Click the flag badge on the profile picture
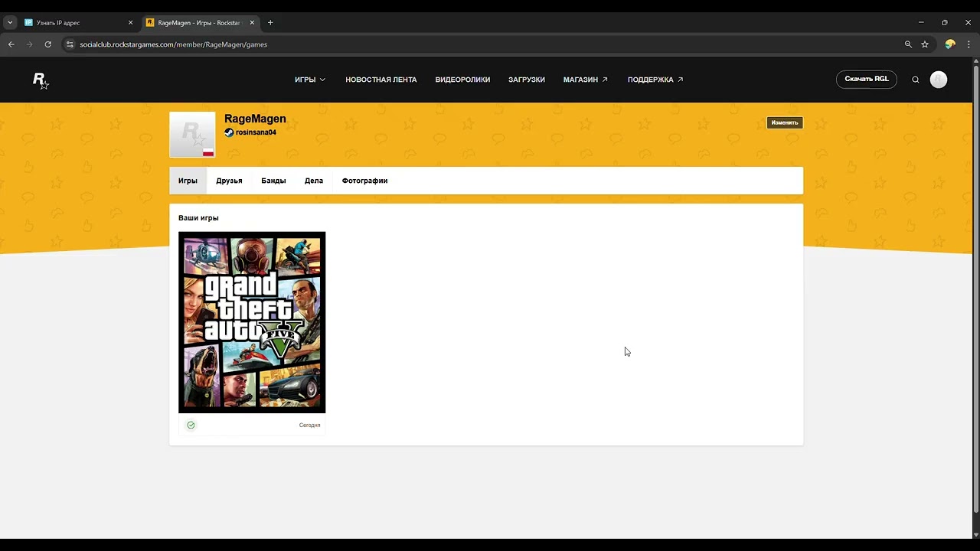This screenshot has width=980, height=551. coord(208,152)
